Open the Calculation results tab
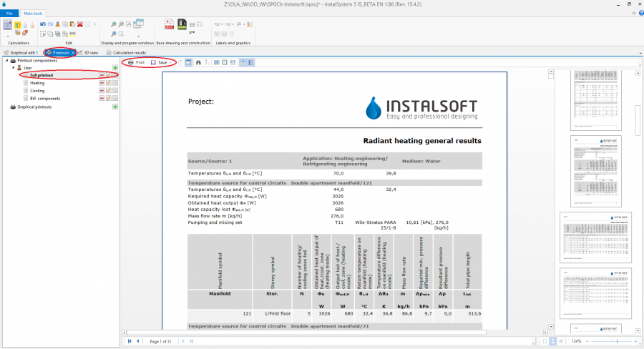This screenshot has height=349, width=644. [x=129, y=52]
